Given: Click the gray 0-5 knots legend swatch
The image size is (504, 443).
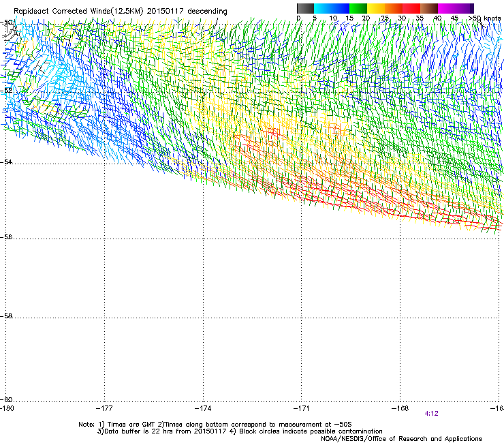Looking at the screenshot, I should click(305, 8).
